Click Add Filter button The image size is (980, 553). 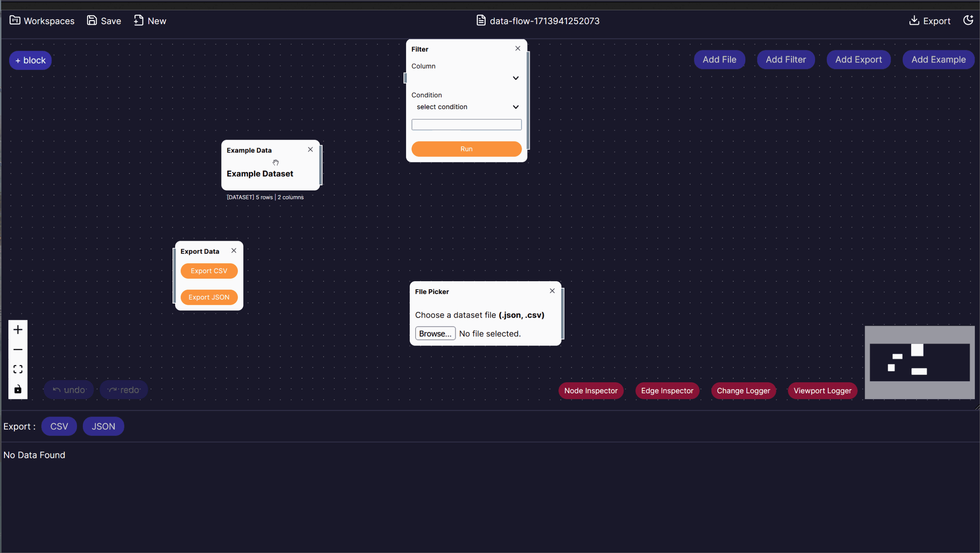point(786,60)
